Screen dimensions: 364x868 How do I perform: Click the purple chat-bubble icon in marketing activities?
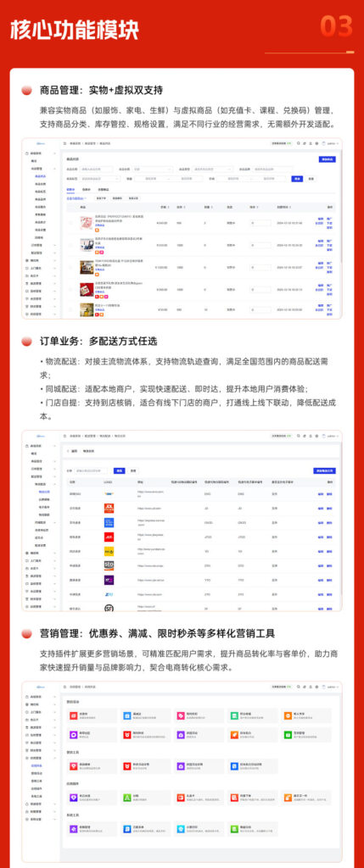coord(73,735)
